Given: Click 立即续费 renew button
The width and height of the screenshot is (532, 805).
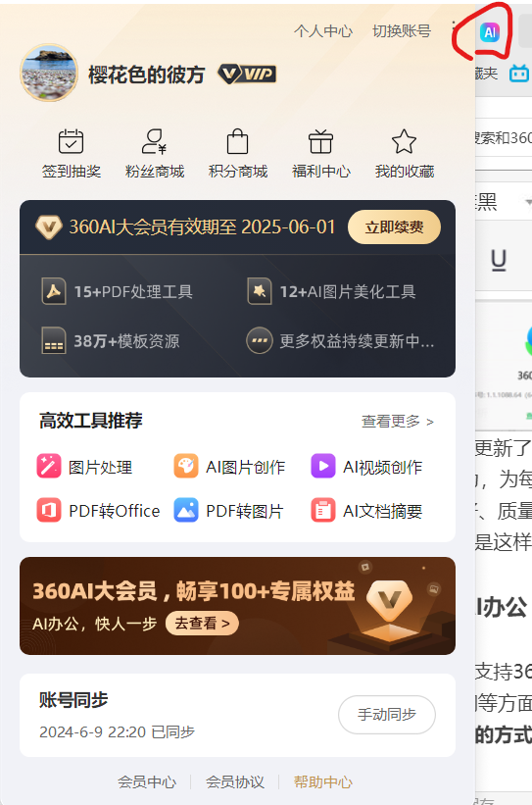Looking at the screenshot, I should point(394,226).
